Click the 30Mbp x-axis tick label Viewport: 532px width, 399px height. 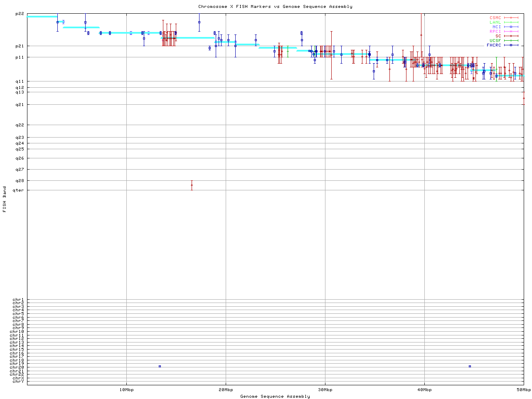[325, 390]
